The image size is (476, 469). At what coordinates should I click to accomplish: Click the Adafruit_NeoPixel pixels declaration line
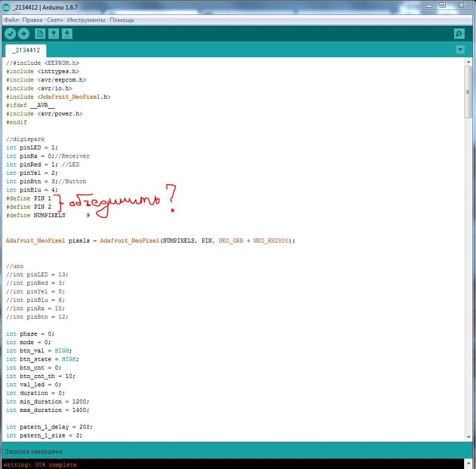click(150, 241)
